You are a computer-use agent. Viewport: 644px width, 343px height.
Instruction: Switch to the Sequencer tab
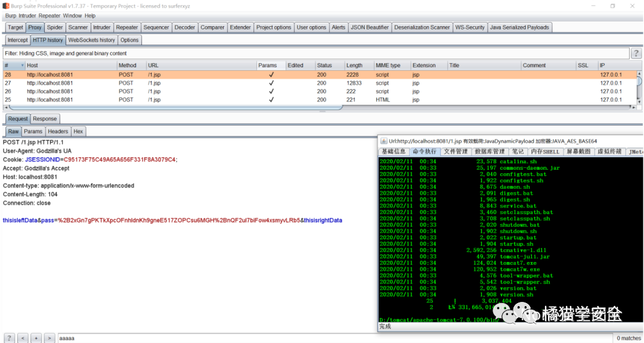coord(156,27)
